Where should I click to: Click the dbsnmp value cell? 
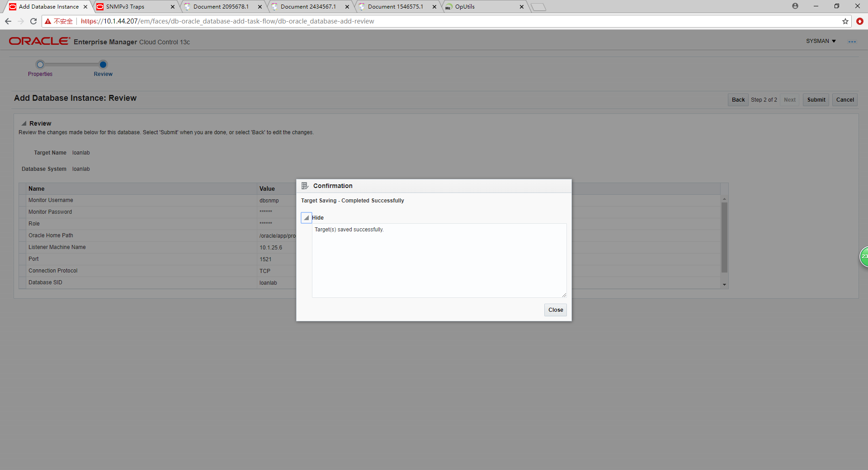[269, 201]
